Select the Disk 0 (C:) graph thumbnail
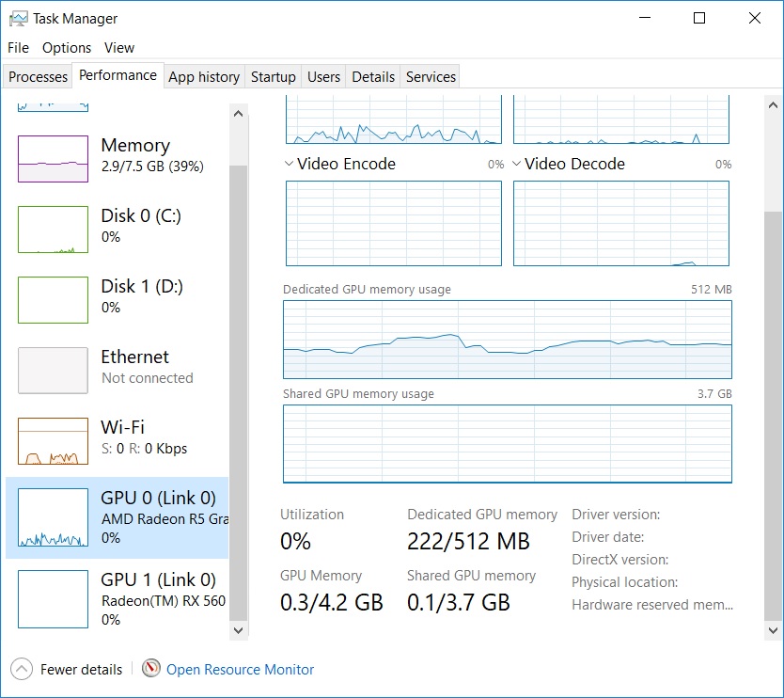Viewport: 784px width, 698px height. pyautogui.click(x=53, y=230)
